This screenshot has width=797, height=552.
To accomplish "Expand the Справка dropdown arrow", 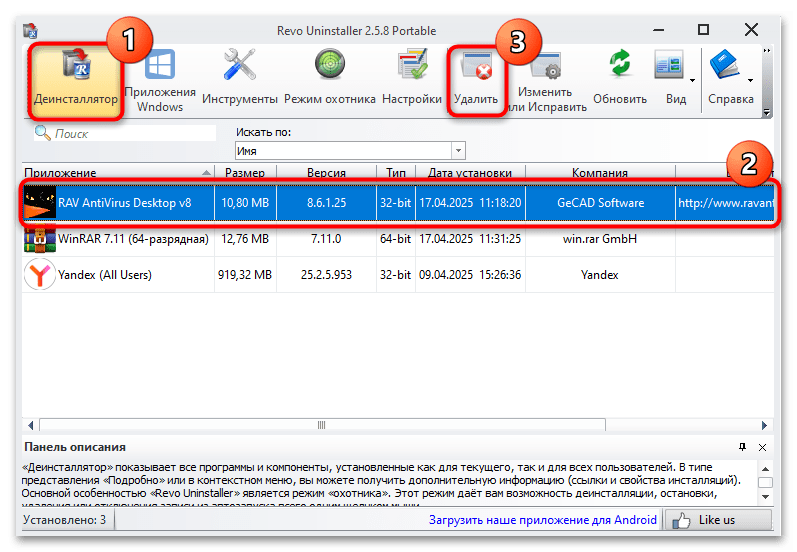I will click(x=750, y=80).
